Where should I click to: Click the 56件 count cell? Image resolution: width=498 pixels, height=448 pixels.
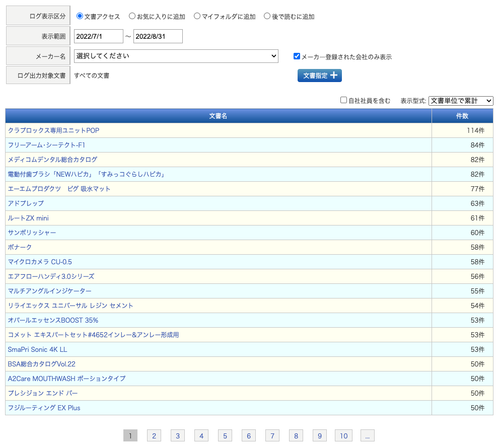pyautogui.click(x=462, y=276)
